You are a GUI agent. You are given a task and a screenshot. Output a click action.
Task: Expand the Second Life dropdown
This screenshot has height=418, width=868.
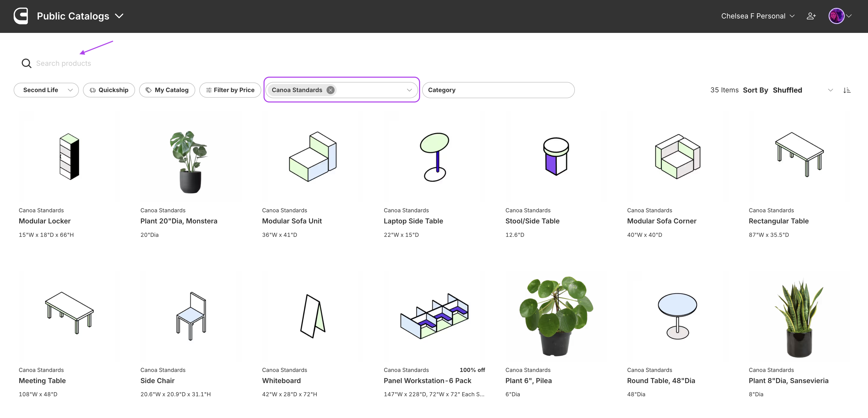[x=46, y=90]
